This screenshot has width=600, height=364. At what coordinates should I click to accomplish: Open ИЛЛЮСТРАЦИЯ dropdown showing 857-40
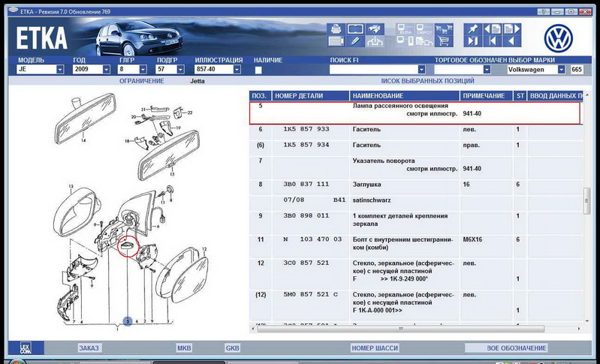coord(237,70)
